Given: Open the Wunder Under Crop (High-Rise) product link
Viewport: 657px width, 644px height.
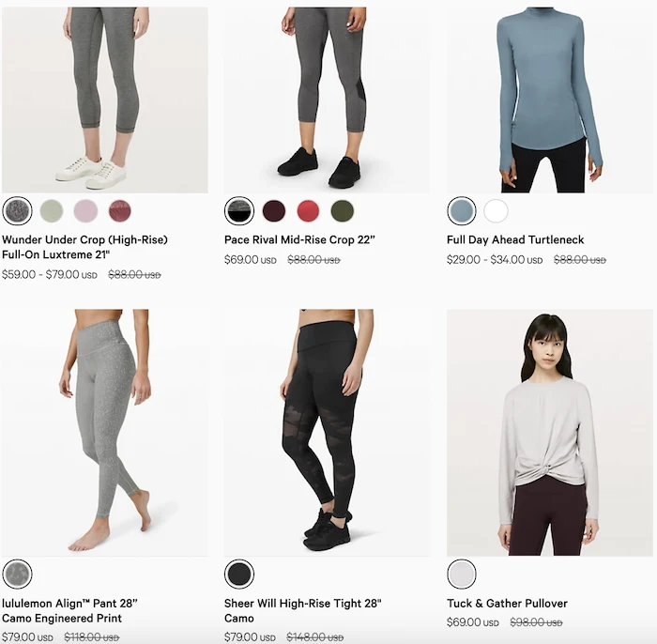Looking at the screenshot, I should pos(84,247).
